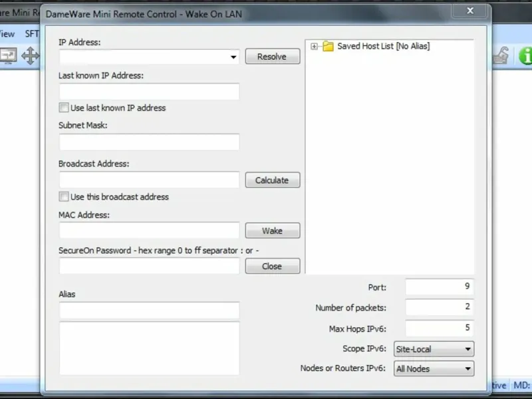
Task: Edit the Port value field
Action: point(440,287)
